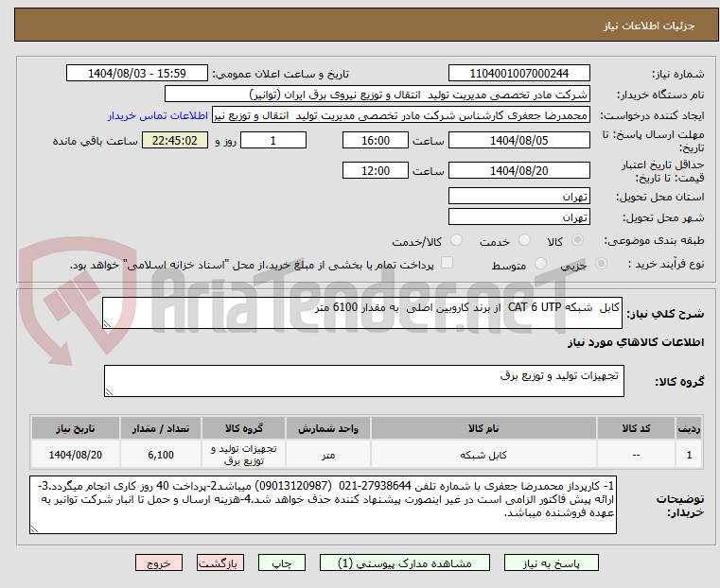Click the 16:00 deadline hour field

[376, 140]
